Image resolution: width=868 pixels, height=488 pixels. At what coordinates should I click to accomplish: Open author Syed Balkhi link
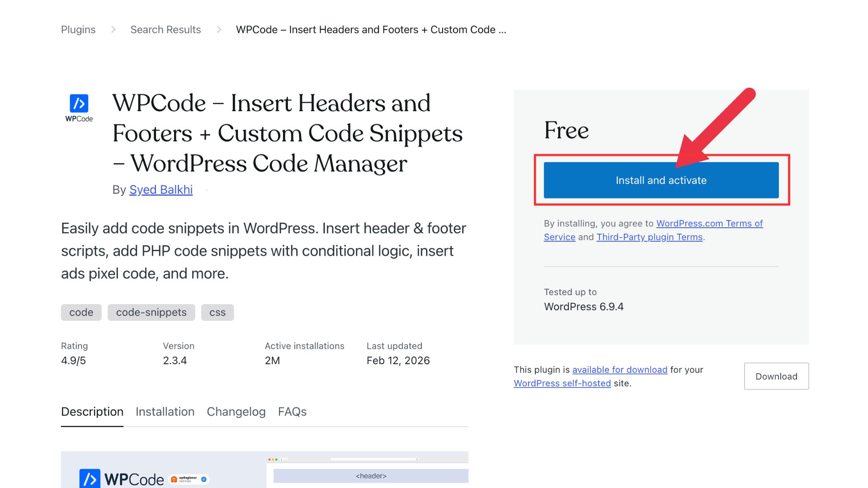coord(161,190)
